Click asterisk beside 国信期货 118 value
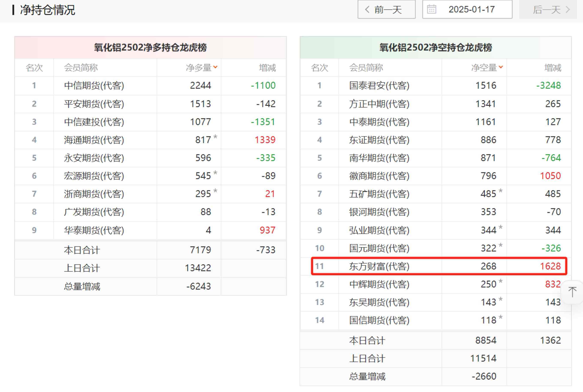 501,317
